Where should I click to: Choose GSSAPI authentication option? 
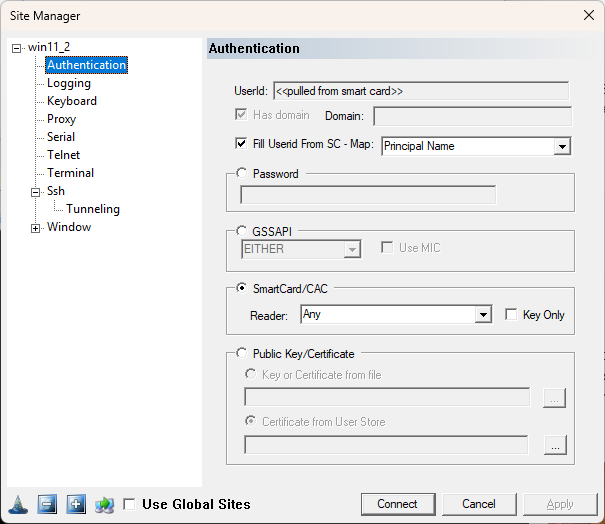click(241, 230)
